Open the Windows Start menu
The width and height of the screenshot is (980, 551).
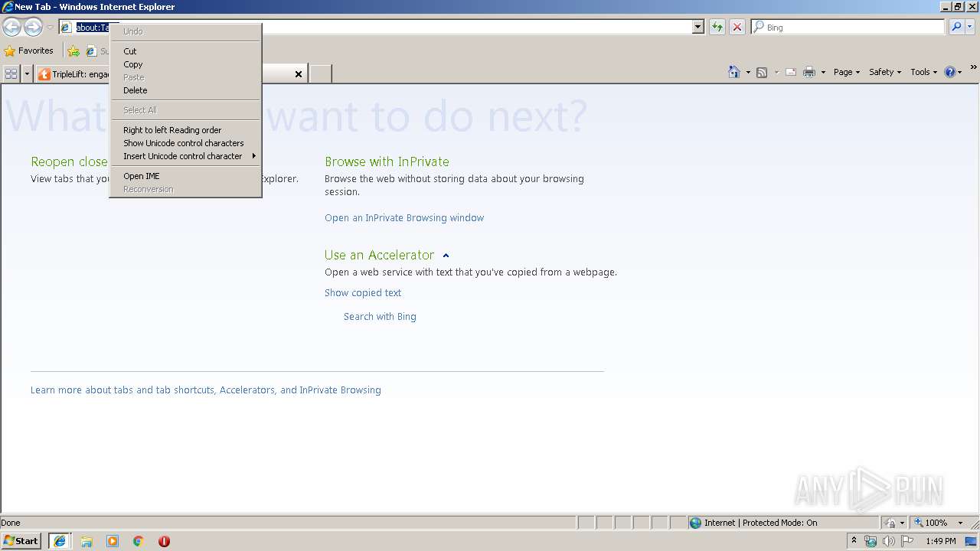(21, 541)
